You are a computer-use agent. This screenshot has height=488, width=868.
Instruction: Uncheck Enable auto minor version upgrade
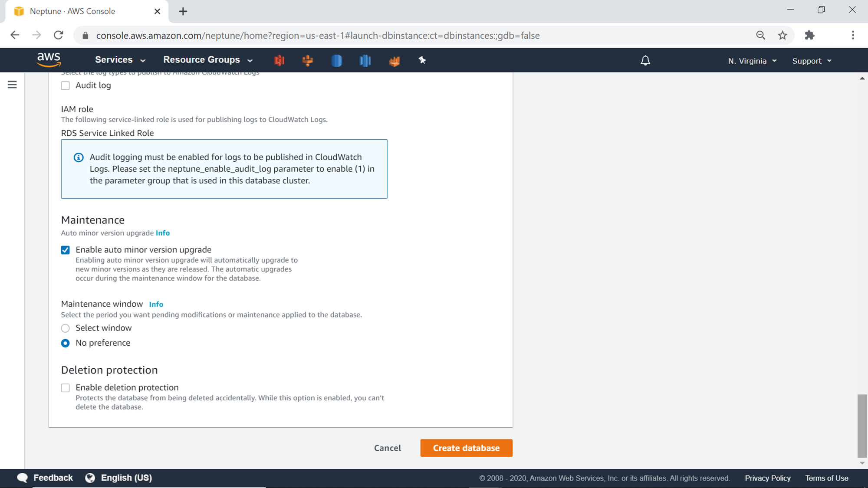[x=66, y=250]
